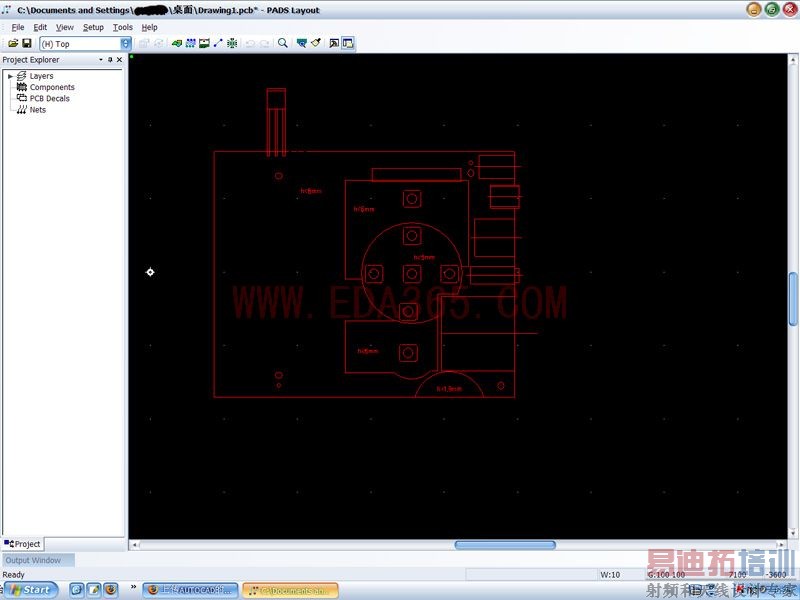Click the grayed Redo icon
The width and height of the screenshot is (800, 600).
coord(264,44)
